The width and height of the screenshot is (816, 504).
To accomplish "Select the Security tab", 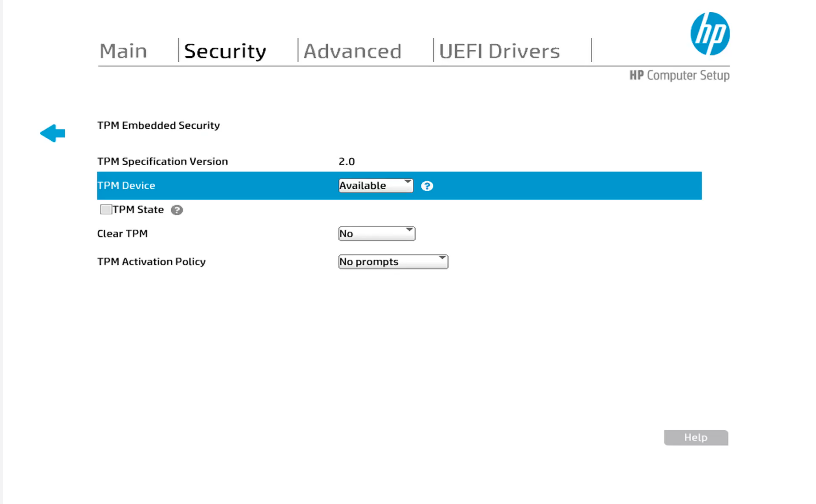I will 225,51.
